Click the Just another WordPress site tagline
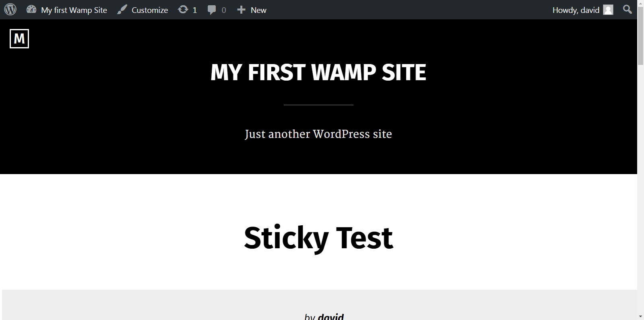This screenshot has width=644, height=320. 318,134
